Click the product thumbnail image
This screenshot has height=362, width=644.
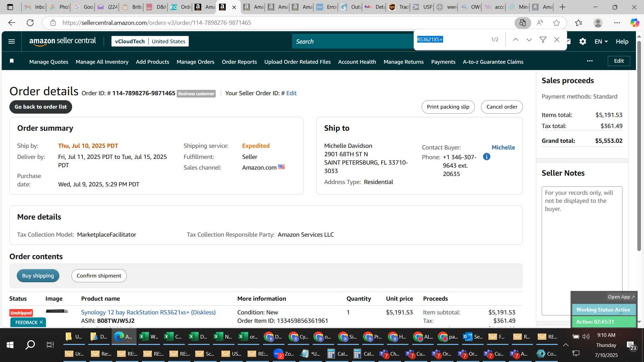[x=57, y=311]
